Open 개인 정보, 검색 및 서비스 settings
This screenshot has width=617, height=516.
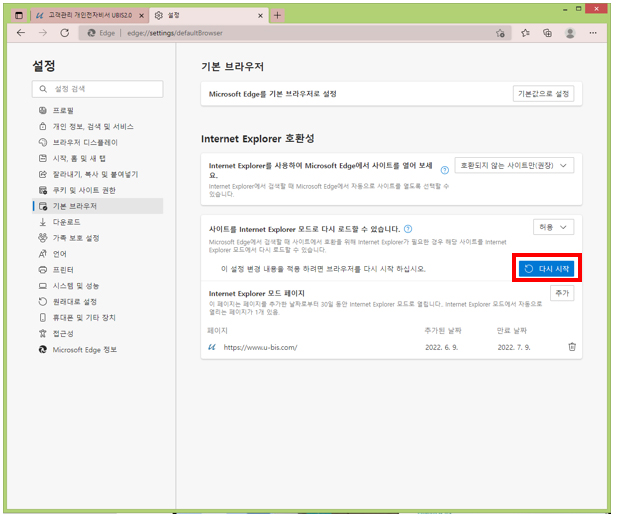coord(98,126)
